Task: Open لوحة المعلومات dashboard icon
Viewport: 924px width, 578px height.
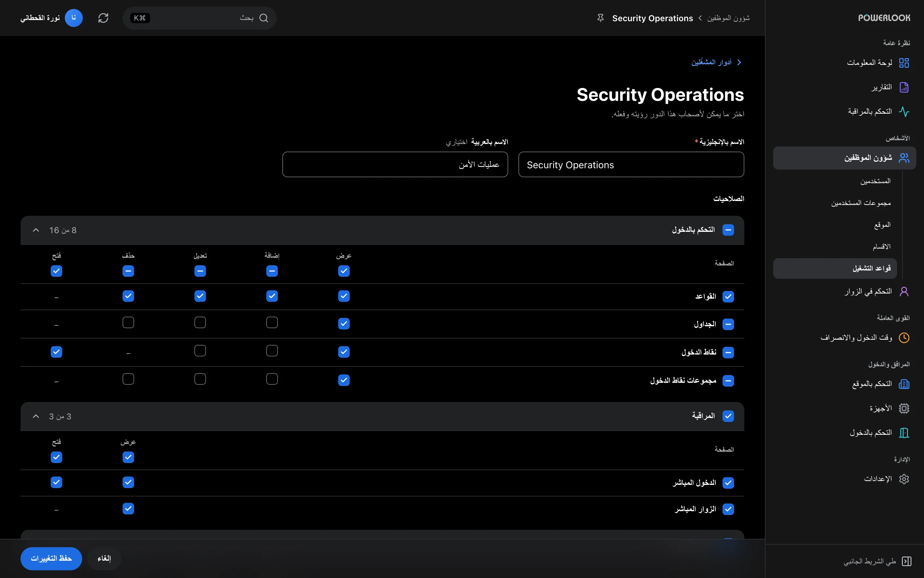Action: tap(904, 63)
